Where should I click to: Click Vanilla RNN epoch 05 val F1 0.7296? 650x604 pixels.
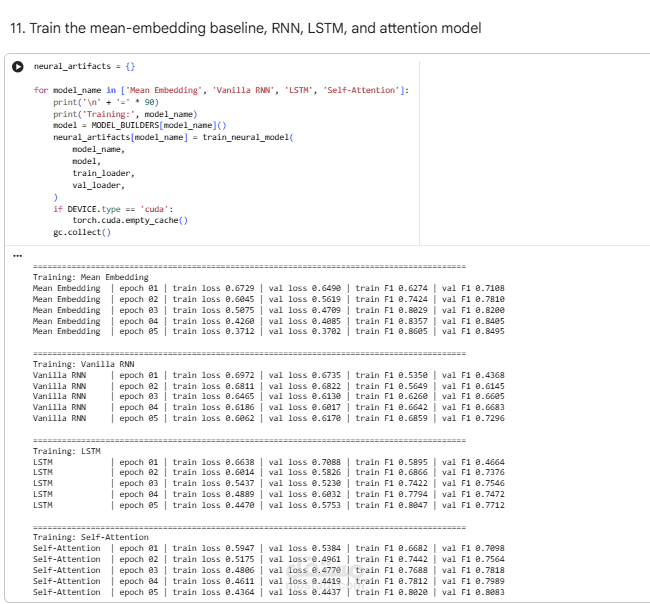click(x=473, y=418)
